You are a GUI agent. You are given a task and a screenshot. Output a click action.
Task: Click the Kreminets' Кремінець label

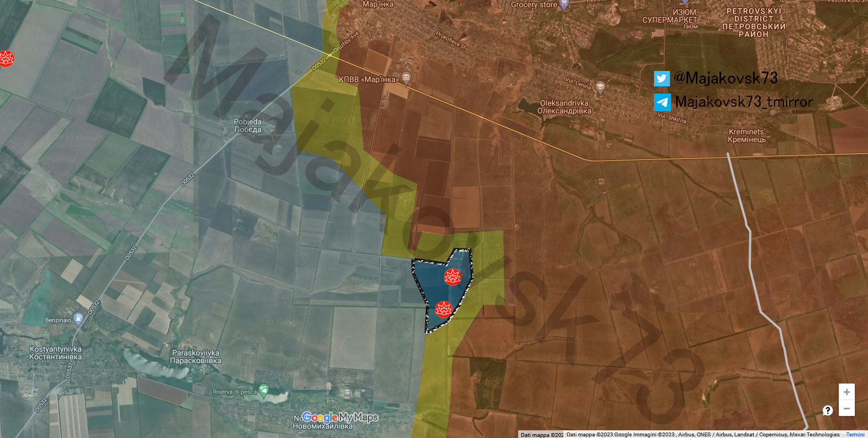coord(746,135)
